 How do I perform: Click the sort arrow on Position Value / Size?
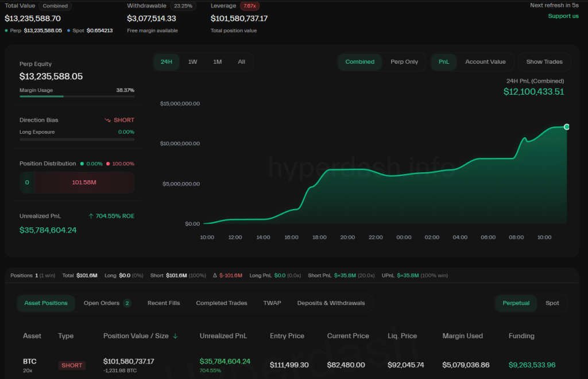(175, 336)
